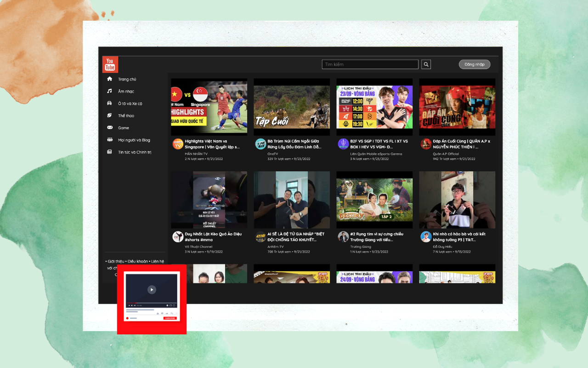Select the car icon for Ô tô và Xe cộ
This screenshot has height=368, width=588.
[x=110, y=103]
